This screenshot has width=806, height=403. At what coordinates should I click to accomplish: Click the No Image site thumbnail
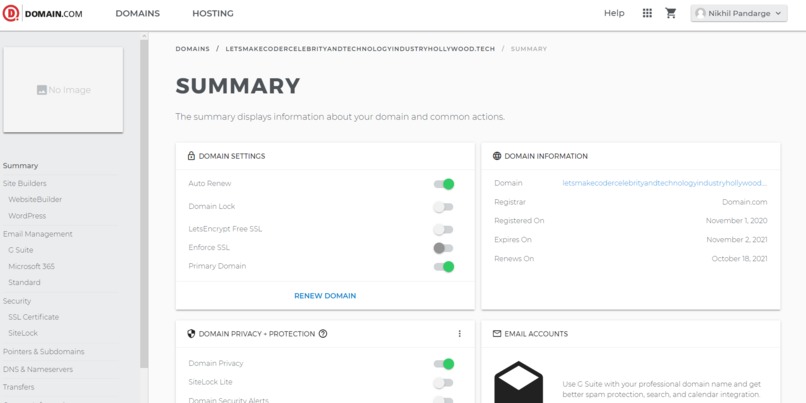(x=63, y=90)
